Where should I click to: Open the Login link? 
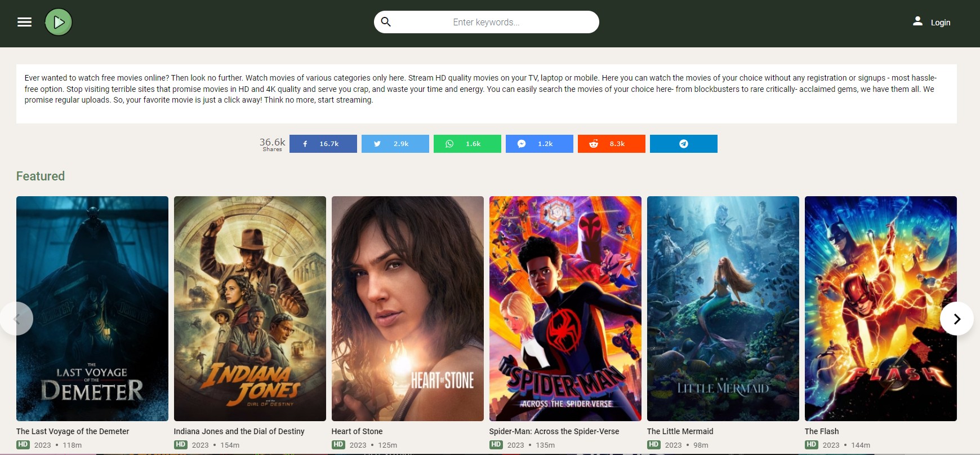tap(940, 23)
